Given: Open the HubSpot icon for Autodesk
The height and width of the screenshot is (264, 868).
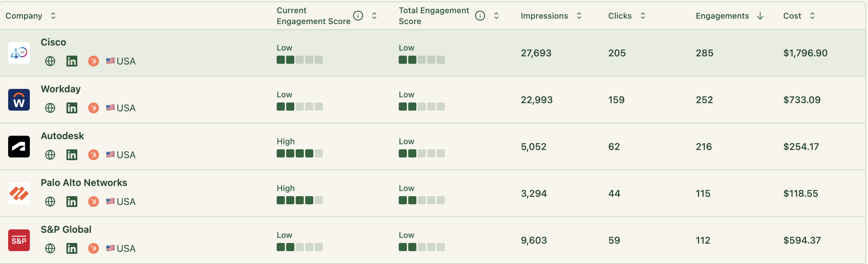Looking at the screenshot, I should 93,155.
